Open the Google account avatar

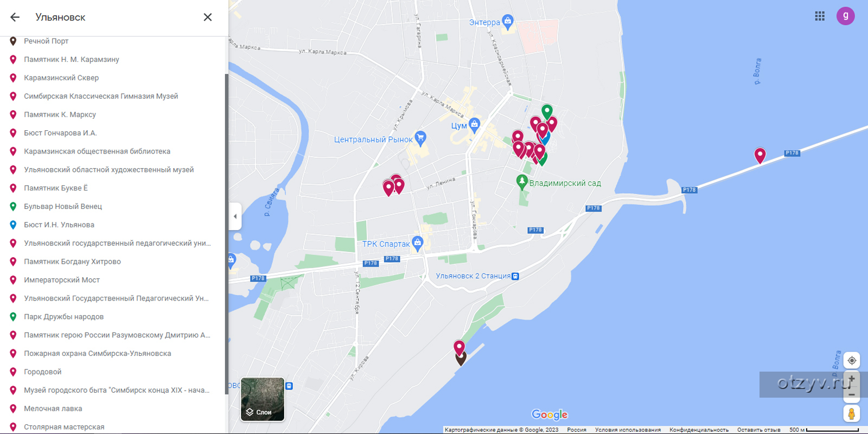point(845,16)
